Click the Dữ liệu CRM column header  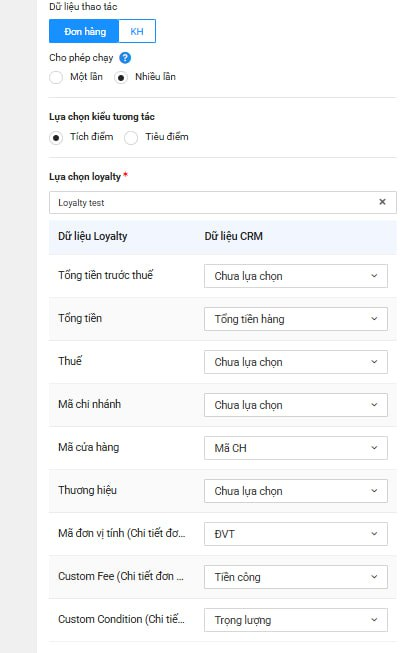point(234,236)
